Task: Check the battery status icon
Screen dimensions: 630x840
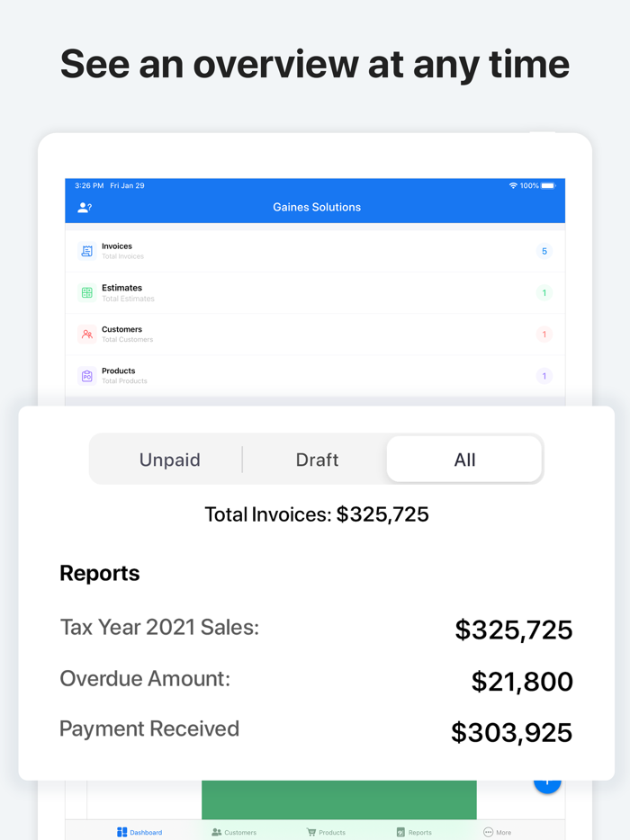Action: tap(548, 185)
